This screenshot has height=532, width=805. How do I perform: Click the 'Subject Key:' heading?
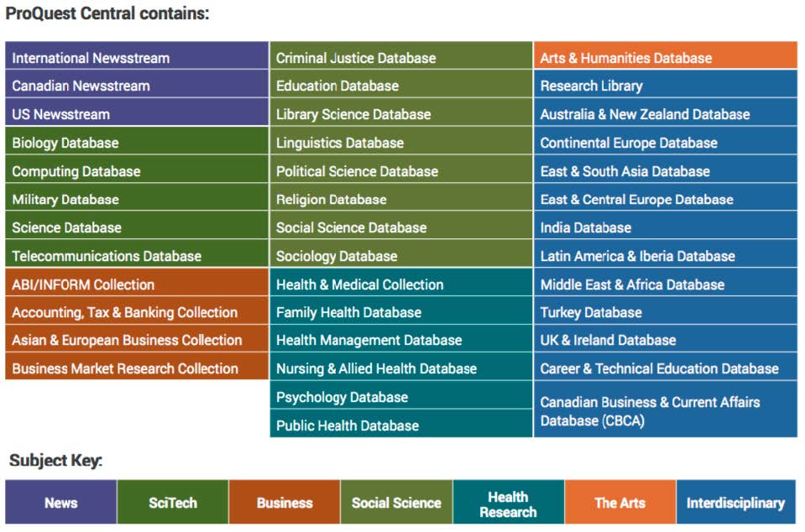click(56, 460)
